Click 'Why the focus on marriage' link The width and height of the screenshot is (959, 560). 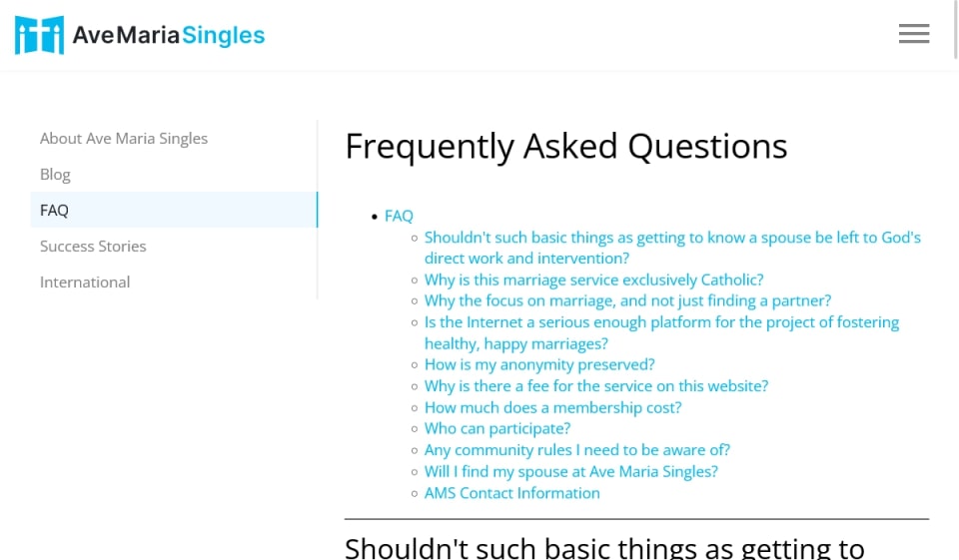click(x=627, y=300)
